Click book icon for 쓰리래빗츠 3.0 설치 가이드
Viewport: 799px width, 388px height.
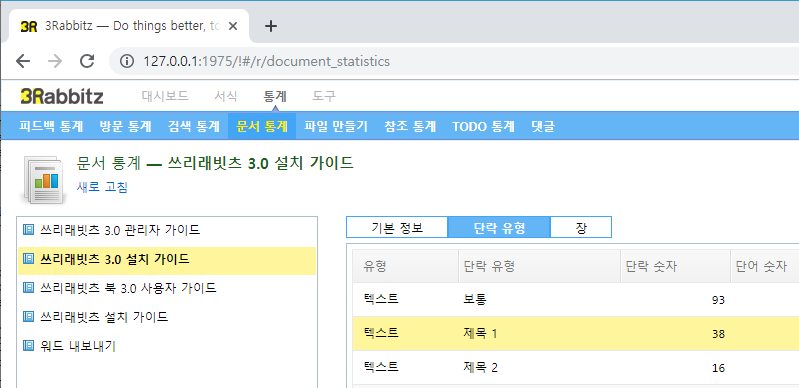tap(29, 258)
